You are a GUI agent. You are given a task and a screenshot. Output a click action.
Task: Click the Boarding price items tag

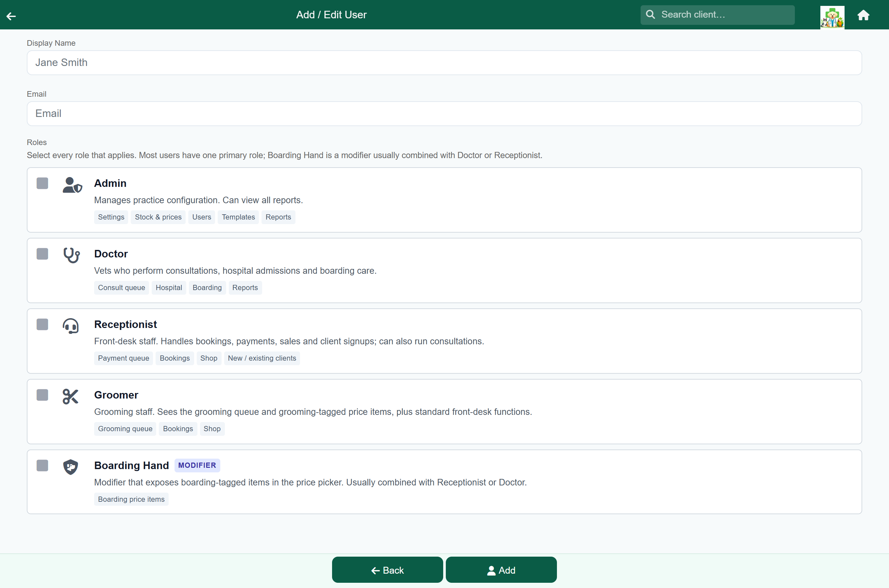(131, 499)
